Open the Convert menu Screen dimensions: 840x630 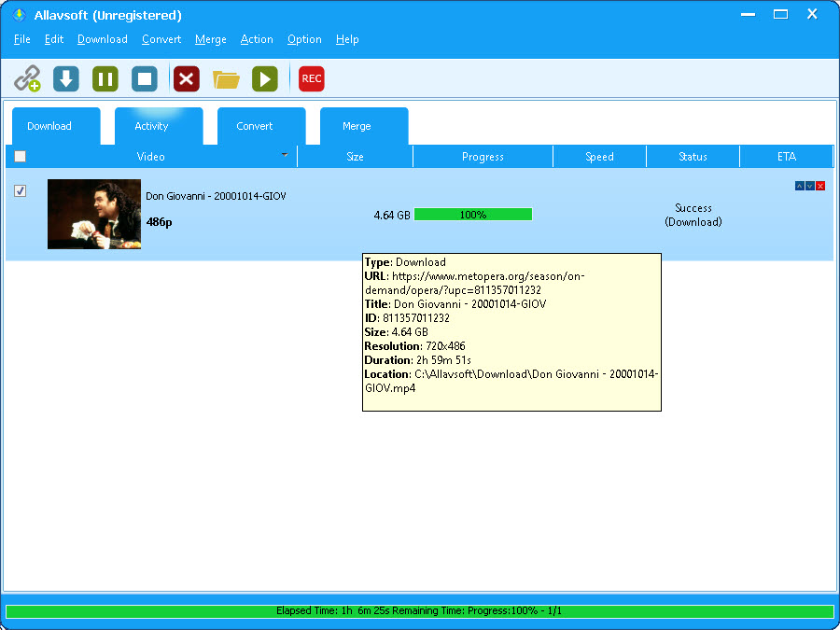coord(161,39)
